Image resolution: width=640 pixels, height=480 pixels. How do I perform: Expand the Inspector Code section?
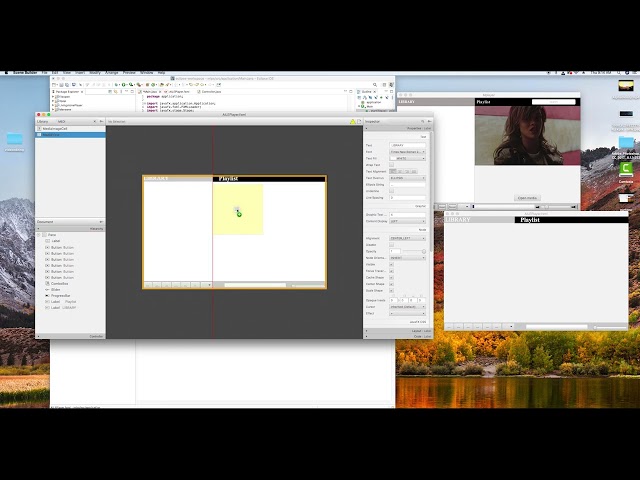[398, 336]
